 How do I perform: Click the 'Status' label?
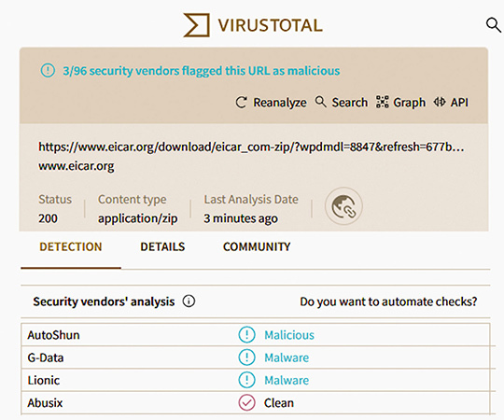pos(55,199)
